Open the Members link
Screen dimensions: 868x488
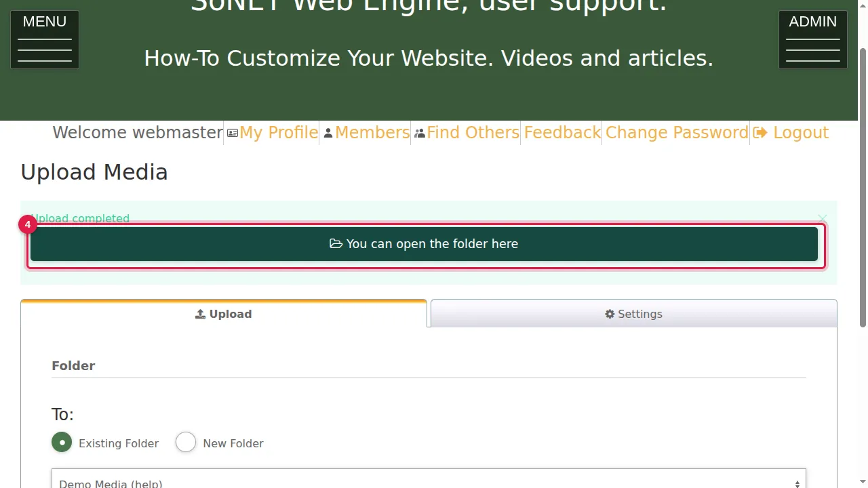point(372,133)
